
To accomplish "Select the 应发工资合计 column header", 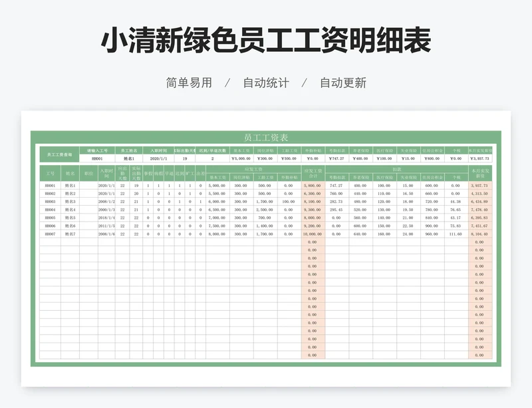I will tap(313, 174).
